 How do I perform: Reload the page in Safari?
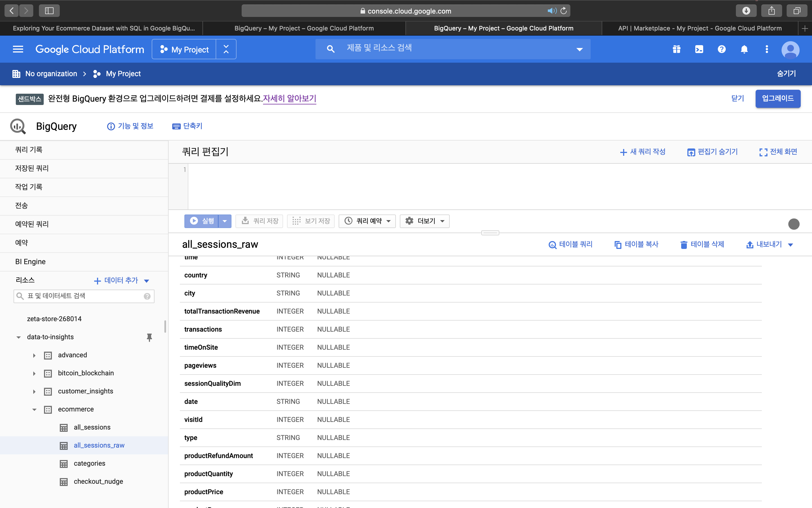[564, 11]
